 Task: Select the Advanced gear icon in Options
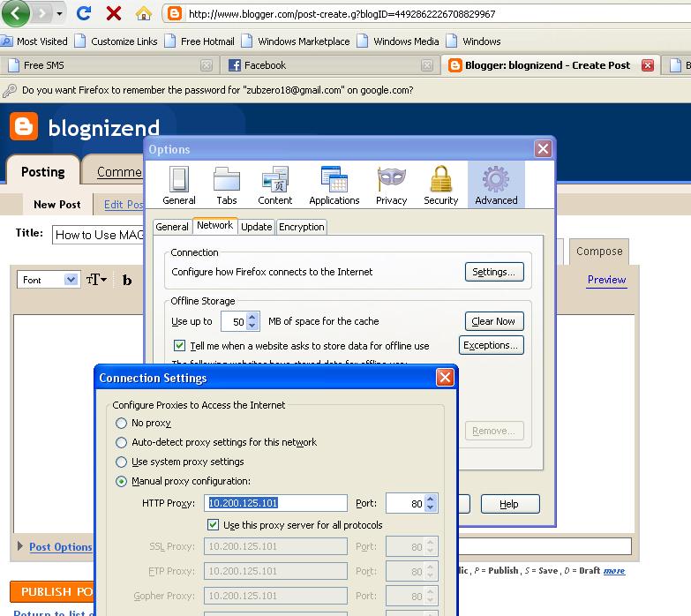[x=496, y=185]
